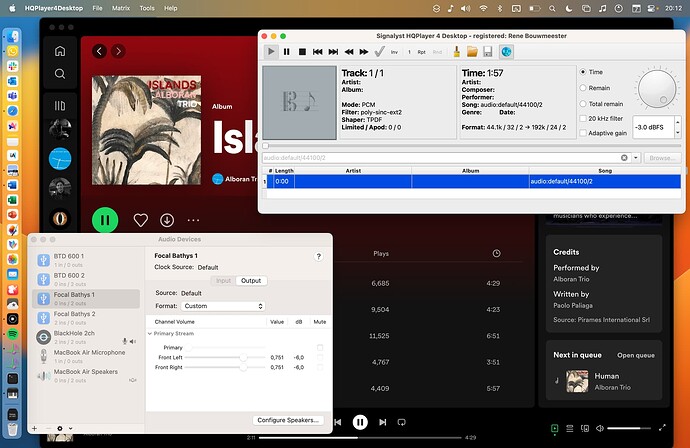
Task: Select the Total remain radio button
Action: pos(583,104)
